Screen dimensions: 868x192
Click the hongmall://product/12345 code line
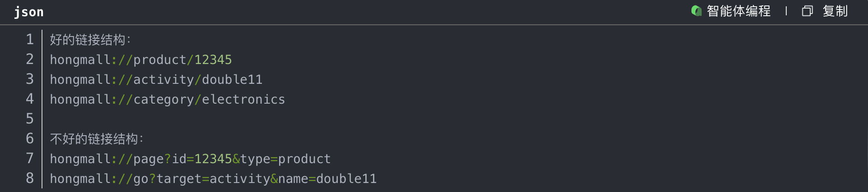tap(140, 59)
